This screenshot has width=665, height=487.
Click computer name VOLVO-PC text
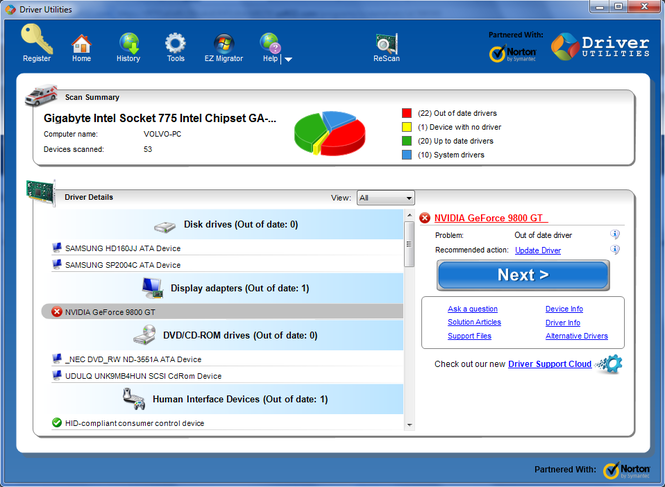pyautogui.click(x=162, y=134)
